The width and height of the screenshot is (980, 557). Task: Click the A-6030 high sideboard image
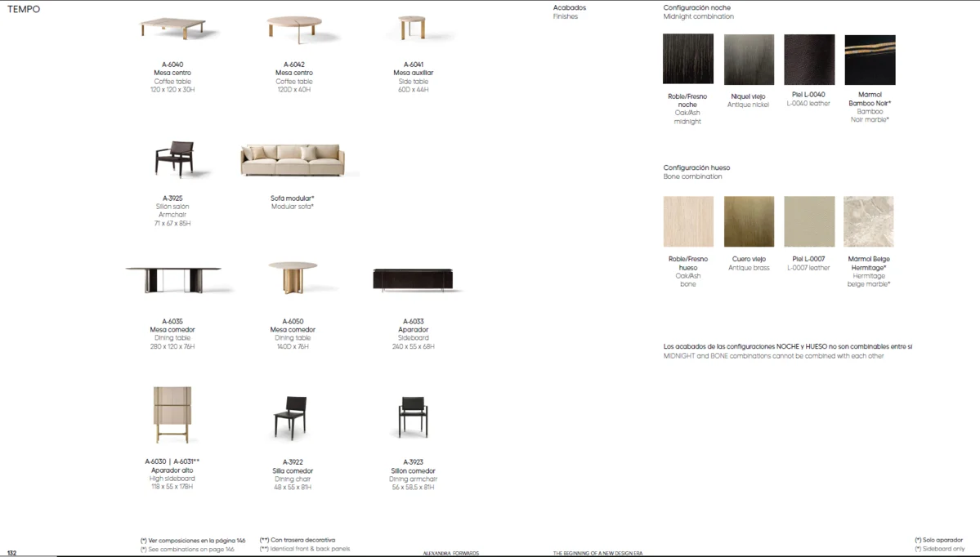172,415
